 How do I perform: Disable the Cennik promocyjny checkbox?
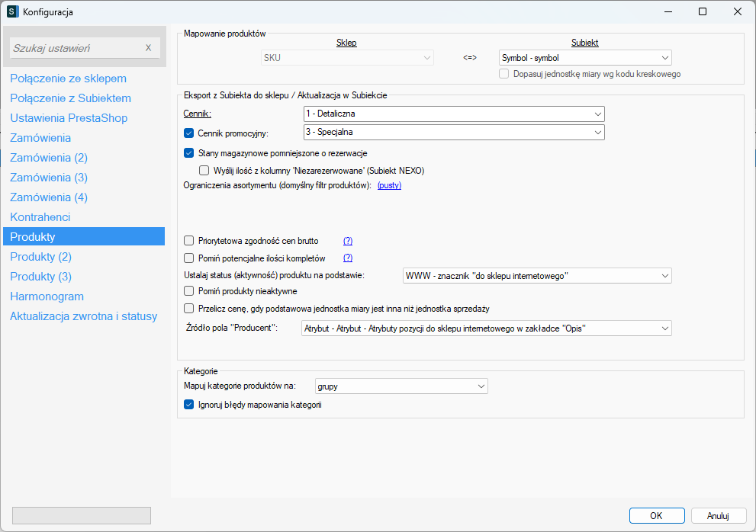coord(190,133)
